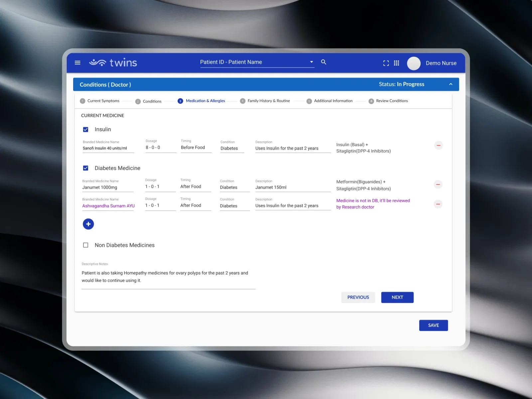This screenshot has height=399, width=532.
Task: Click the Insulin (Basal) + Sitagliptin composition text
Action: coord(363,148)
